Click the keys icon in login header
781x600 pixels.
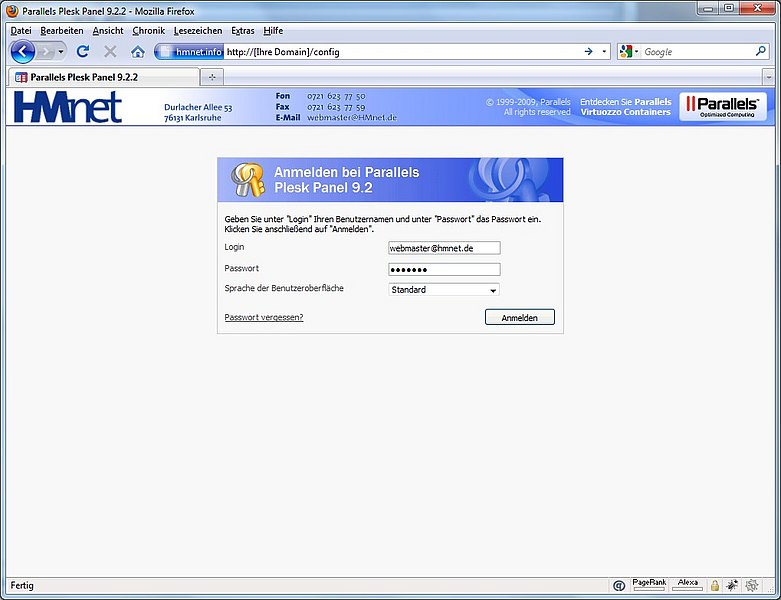(x=248, y=180)
